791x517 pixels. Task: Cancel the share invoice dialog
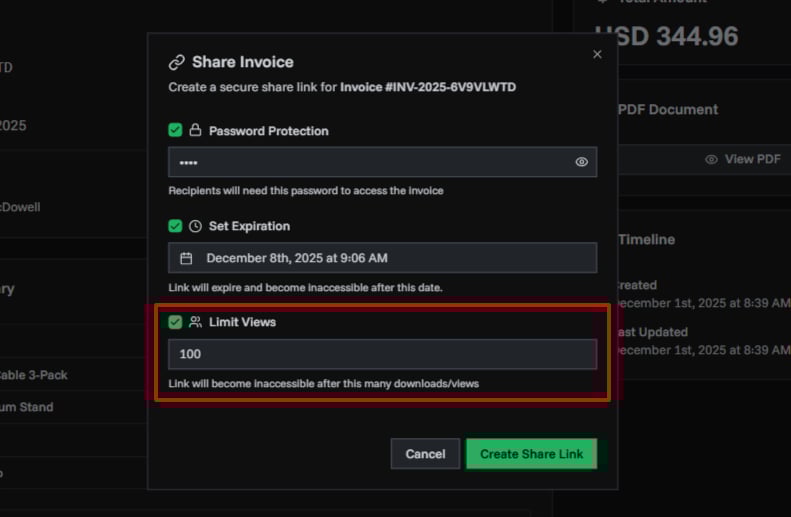click(x=425, y=454)
